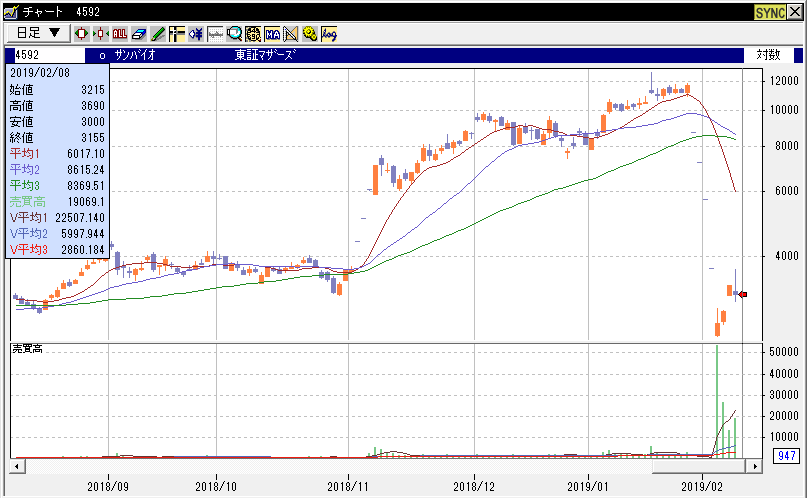Viewport: 807px width, 498px height.
Task: Click the red ALL icon
Action: click(x=120, y=33)
